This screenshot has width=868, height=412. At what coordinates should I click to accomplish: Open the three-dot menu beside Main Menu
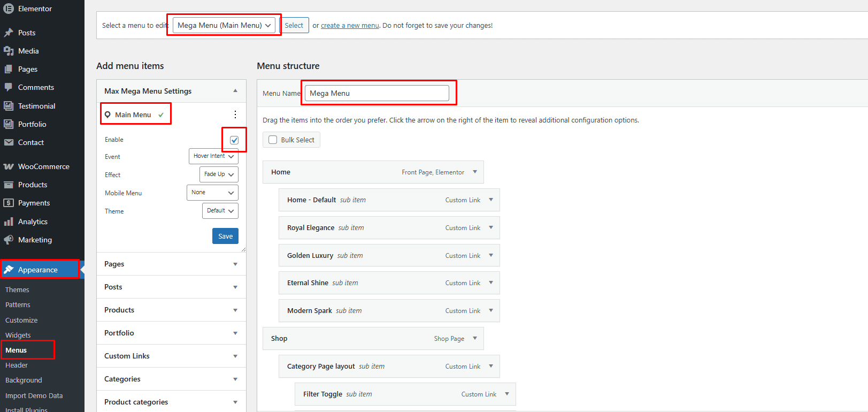click(235, 115)
